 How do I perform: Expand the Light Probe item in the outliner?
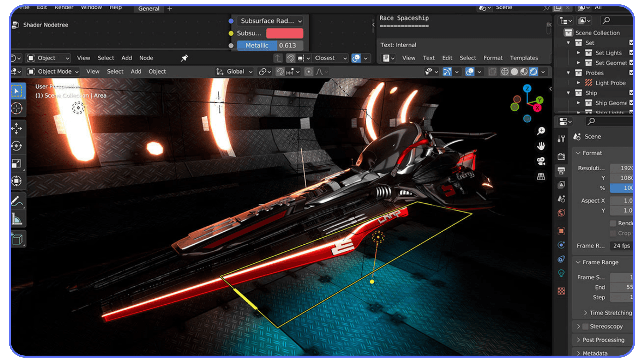[x=578, y=83]
